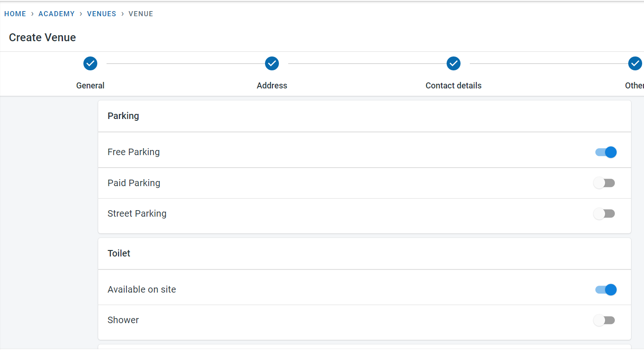The height and width of the screenshot is (350, 644).
Task: Click the Parking section header
Action: (123, 116)
